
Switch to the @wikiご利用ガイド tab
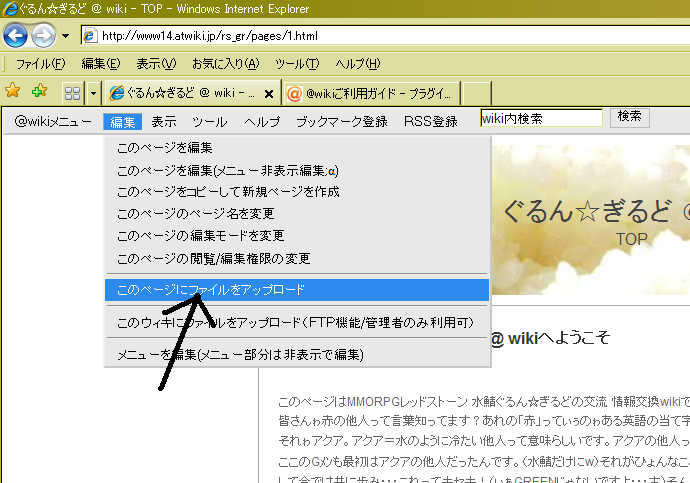coord(372,93)
